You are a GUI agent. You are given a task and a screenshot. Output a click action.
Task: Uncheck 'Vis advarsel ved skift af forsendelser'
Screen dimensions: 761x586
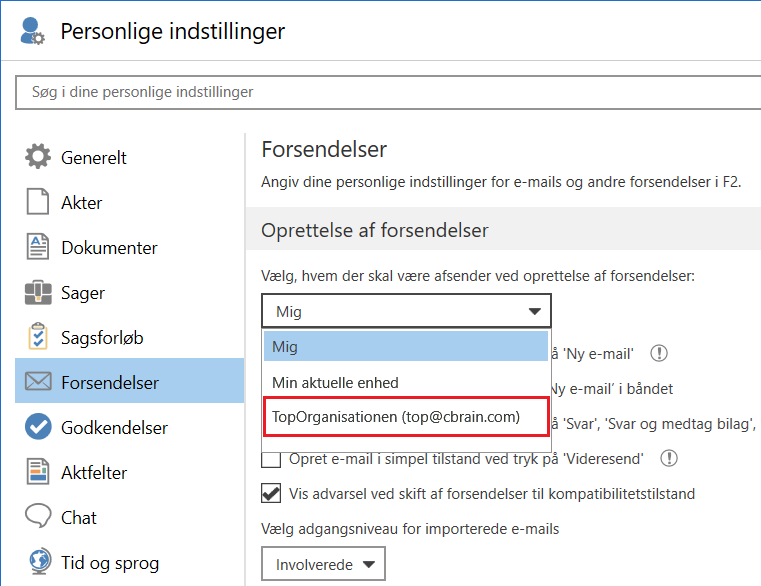[271, 493]
